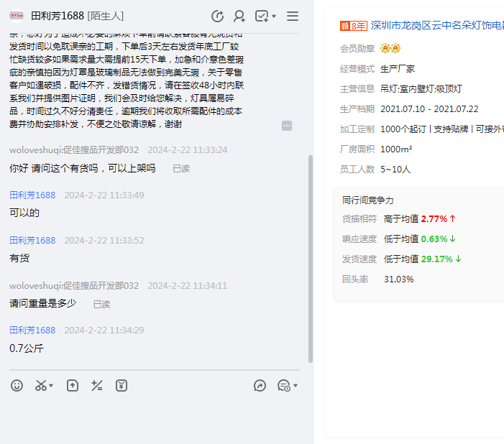Click the scissors screenshot tool
Viewport: 504px width, 444px height.
[x=40, y=386]
